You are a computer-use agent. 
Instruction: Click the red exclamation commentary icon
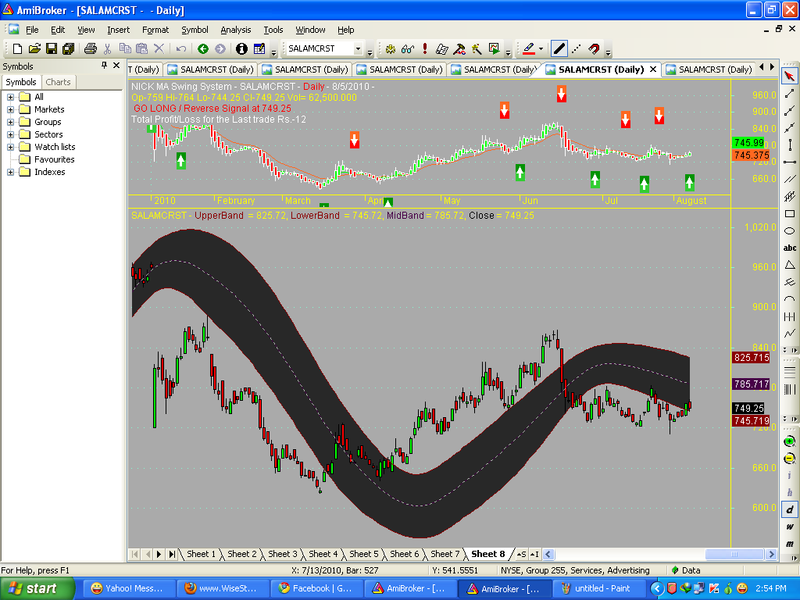424,49
